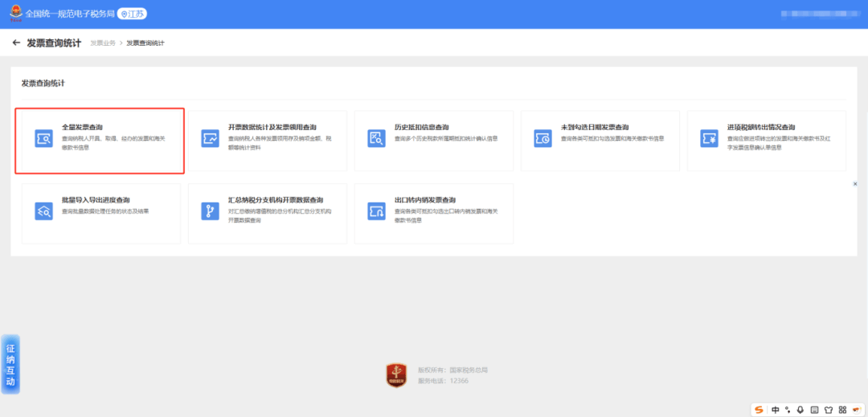Select the 历史抵扣信息查询 icon

pos(376,138)
